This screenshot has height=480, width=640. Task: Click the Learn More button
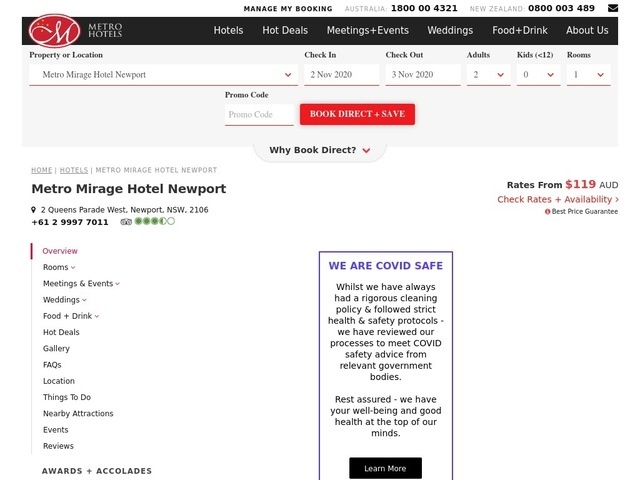point(385,469)
